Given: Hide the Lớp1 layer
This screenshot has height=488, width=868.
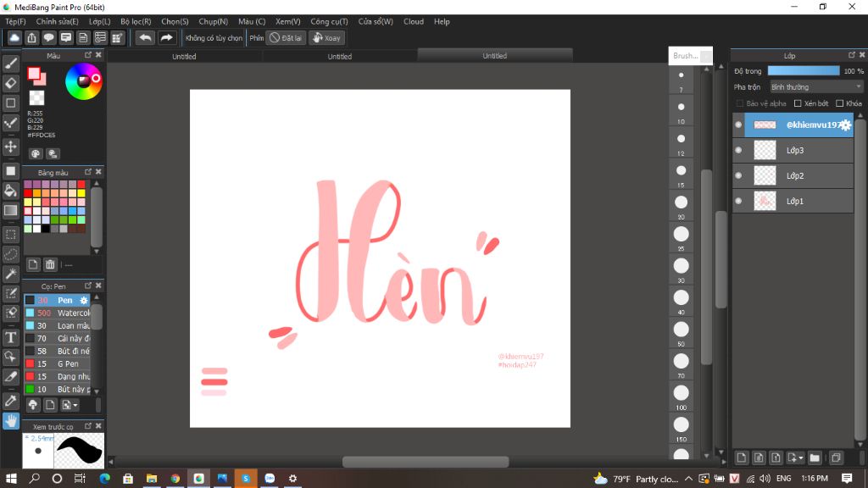Looking at the screenshot, I should click(x=738, y=201).
